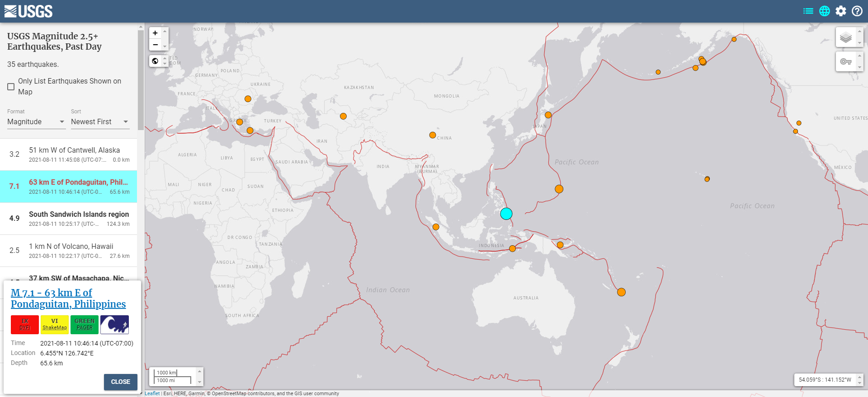868x397 pixels.
Task: Select the earthquake marker in Ukraine region
Action: coord(248,99)
